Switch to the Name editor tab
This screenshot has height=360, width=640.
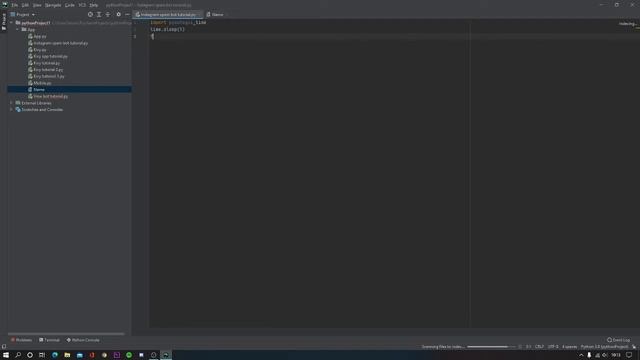point(215,14)
